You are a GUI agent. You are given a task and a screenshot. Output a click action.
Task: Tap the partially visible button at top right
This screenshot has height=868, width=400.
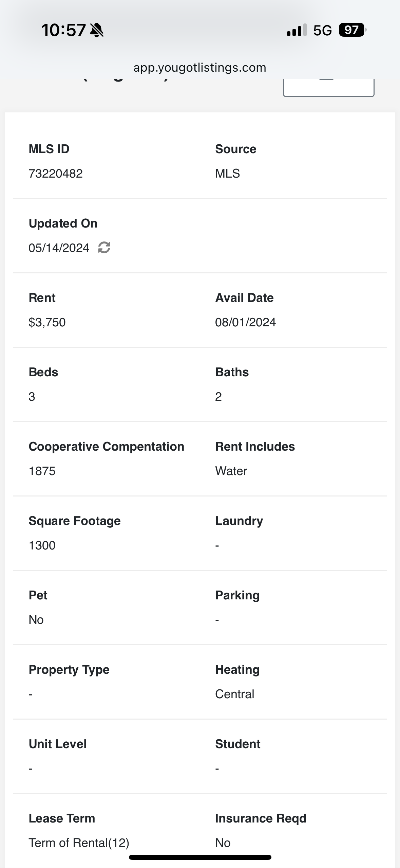click(328, 88)
